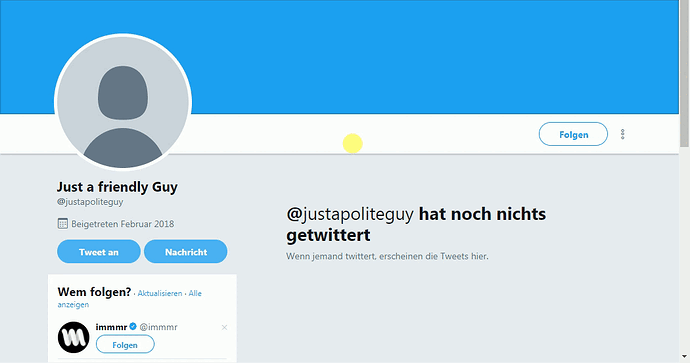Refresh suggestions with the Aktualisieren link
The width and height of the screenshot is (690, 363).
160,293
